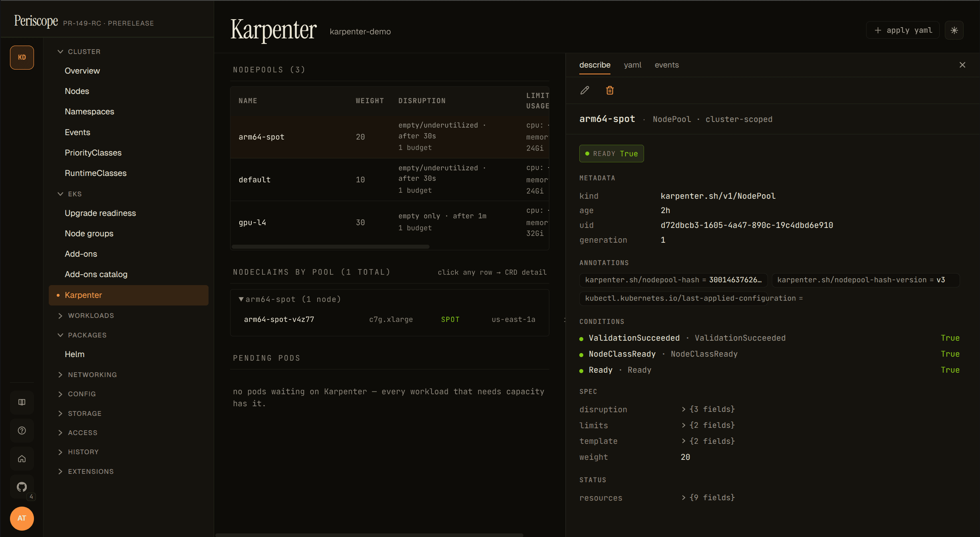Expand the template {2 fields} spec

(708, 441)
